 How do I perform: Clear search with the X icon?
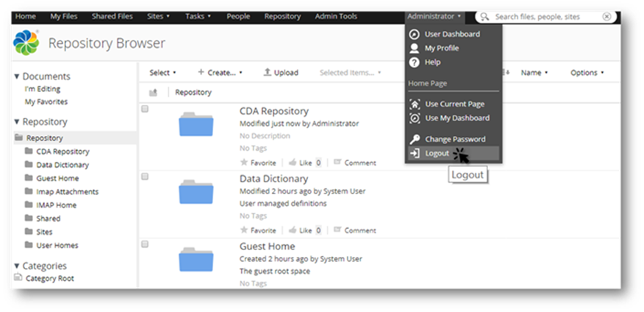607,16
